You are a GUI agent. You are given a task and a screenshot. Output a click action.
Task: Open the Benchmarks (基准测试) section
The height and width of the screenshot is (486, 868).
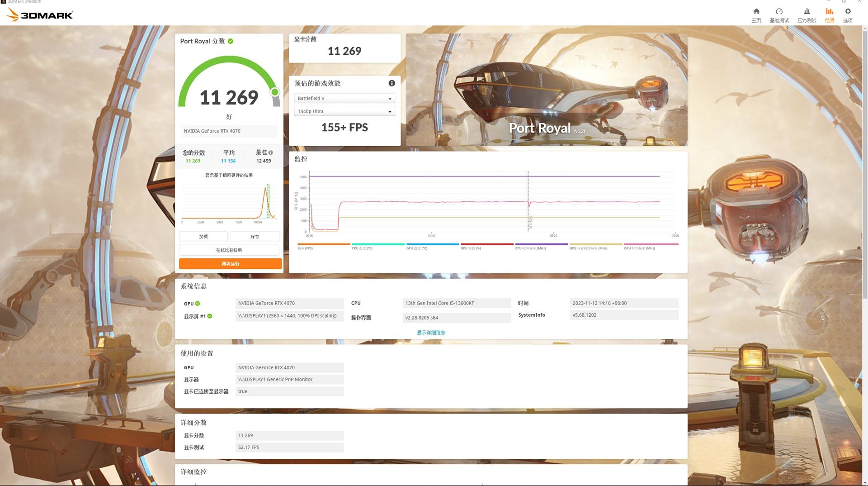point(779,15)
